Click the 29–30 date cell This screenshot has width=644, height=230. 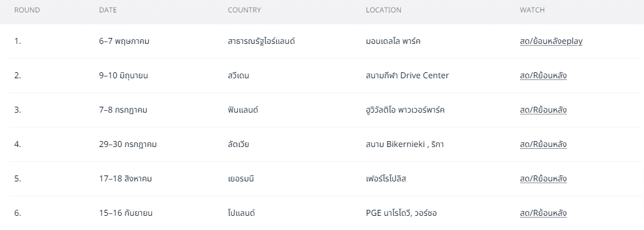[127, 144]
